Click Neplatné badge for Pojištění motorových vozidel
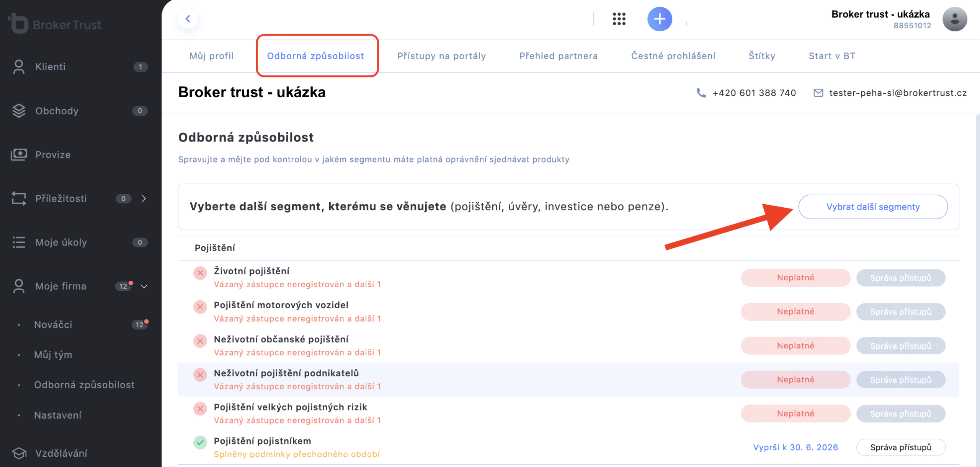The width and height of the screenshot is (980, 467). coord(795,312)
